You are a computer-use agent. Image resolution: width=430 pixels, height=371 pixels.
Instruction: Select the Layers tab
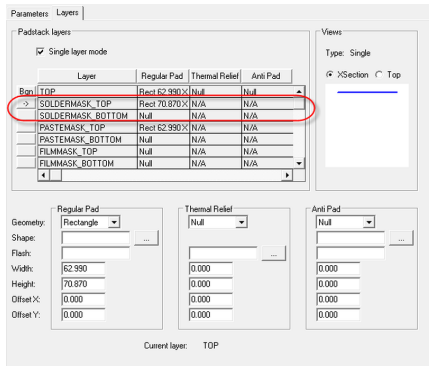click(x=67, y=13)
